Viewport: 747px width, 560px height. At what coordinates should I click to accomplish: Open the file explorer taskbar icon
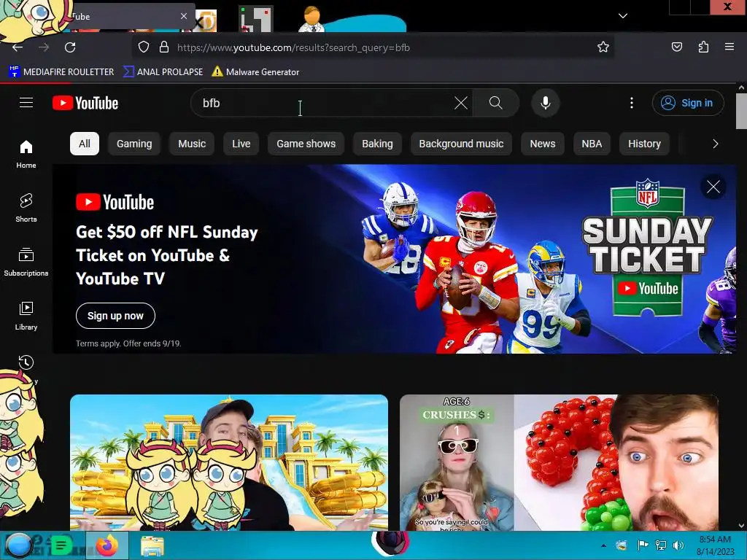152,545
